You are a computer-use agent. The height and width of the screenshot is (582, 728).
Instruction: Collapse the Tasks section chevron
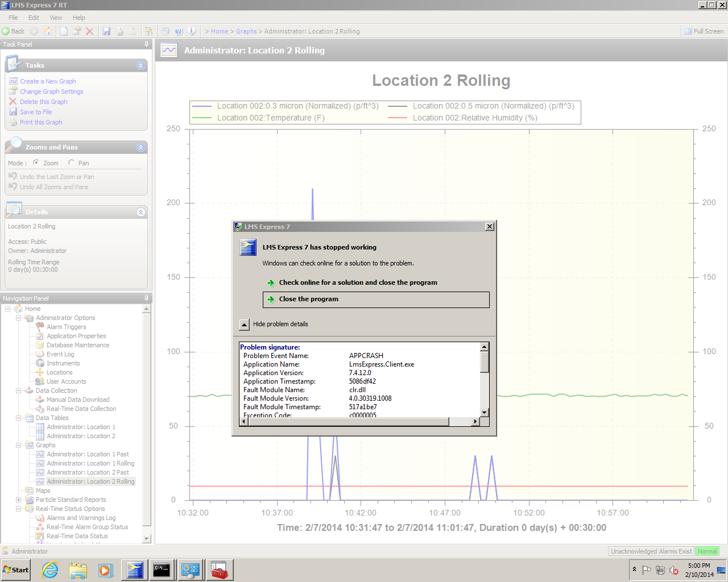click(141, 66)
